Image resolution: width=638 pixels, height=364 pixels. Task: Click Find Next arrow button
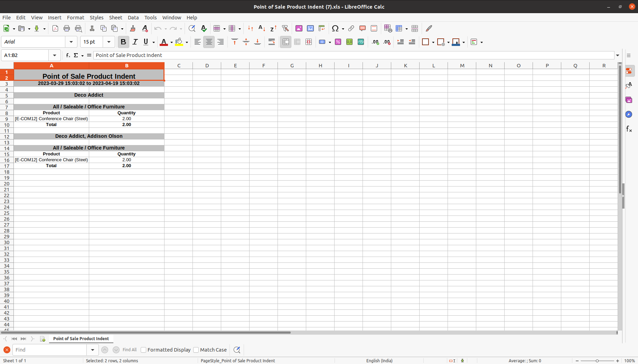[116, 350]
